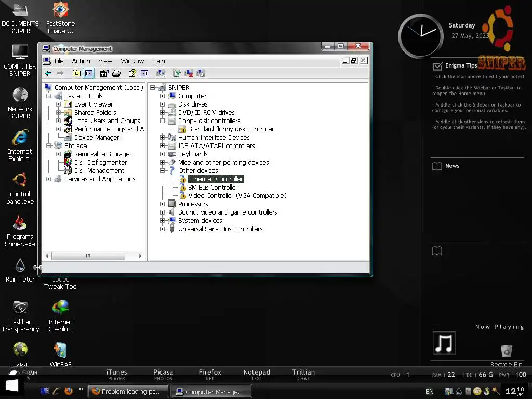Click the Update Driver toolbar icon
The image size is (532, 399).
[177, 73]
